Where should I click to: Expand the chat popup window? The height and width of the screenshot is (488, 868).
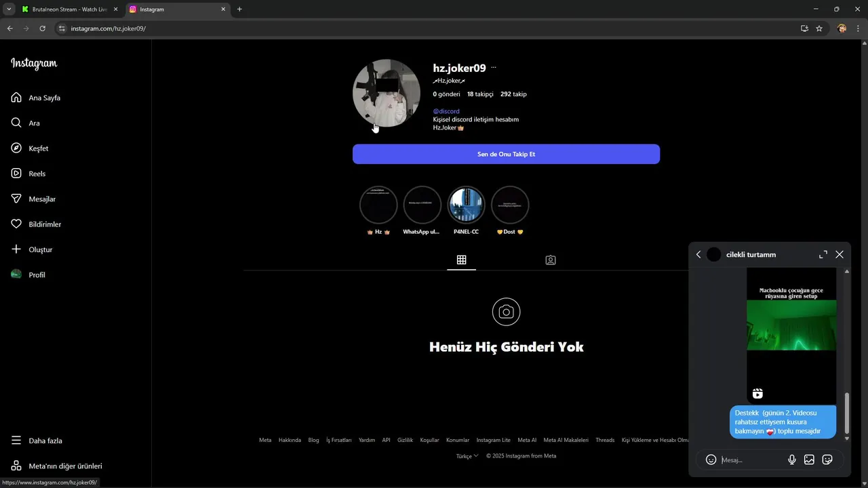pos(823,254)
